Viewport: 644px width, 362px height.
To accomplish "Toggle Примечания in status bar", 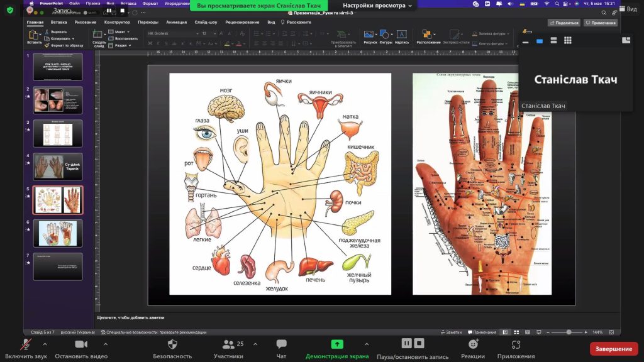I will click(x=482, y=332).
